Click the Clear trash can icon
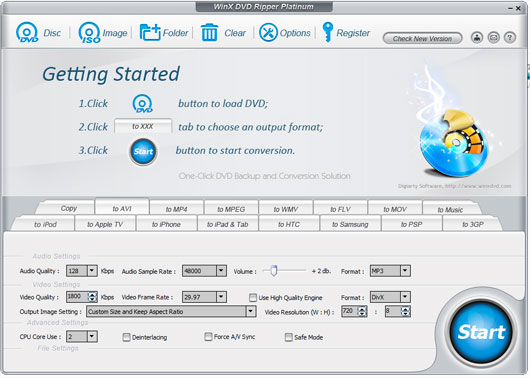Image resolution: width=530 pixels, height=378 pixels. click(209, 32)
